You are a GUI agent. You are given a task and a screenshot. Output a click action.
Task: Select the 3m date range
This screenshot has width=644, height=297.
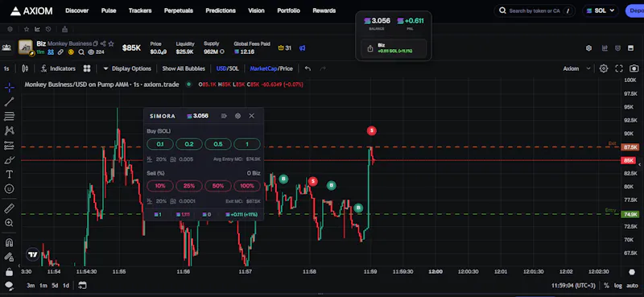point(31,286)
